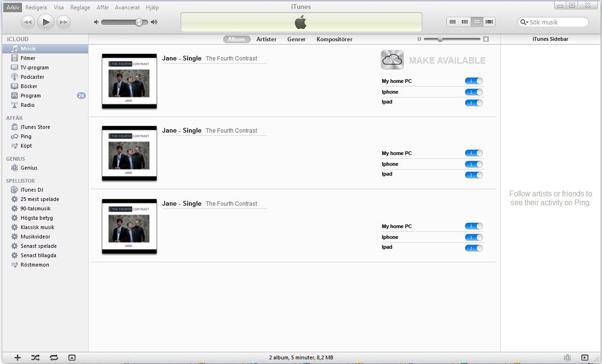Open the Podcaster section
The height and width of the screenshot is (364, 602).
point(33,77)
